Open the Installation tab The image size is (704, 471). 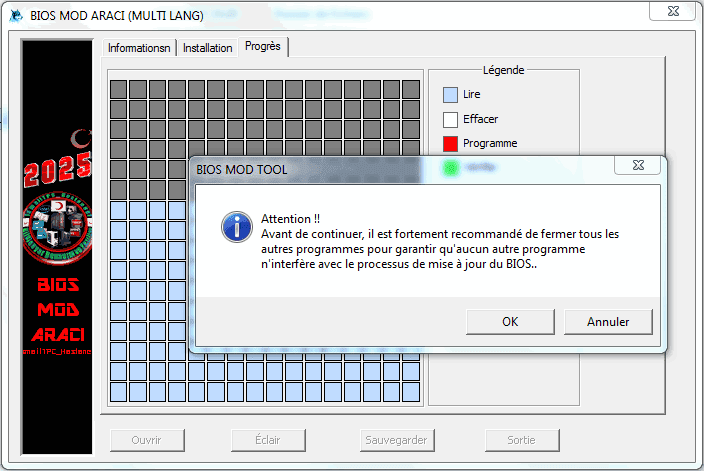pyautogui.click(x=208, y=48)
